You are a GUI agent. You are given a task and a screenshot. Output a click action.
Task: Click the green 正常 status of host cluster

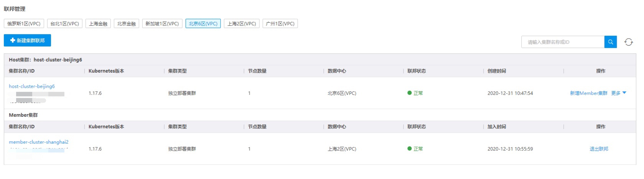point(415,93)
